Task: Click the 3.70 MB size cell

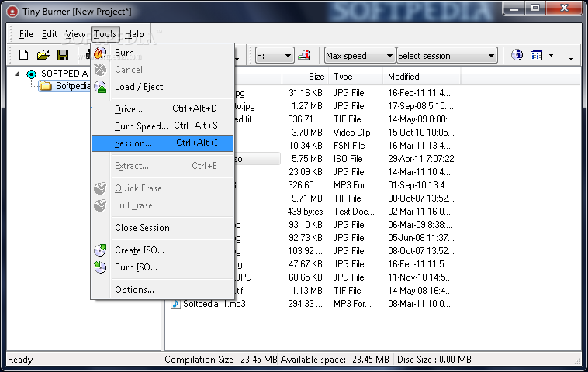Action: pos(306,133)
